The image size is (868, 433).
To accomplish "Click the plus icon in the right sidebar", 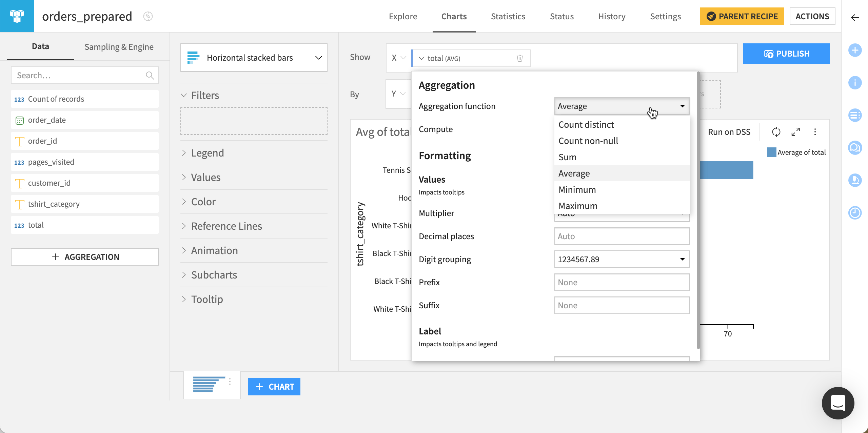I will point(855,50).
